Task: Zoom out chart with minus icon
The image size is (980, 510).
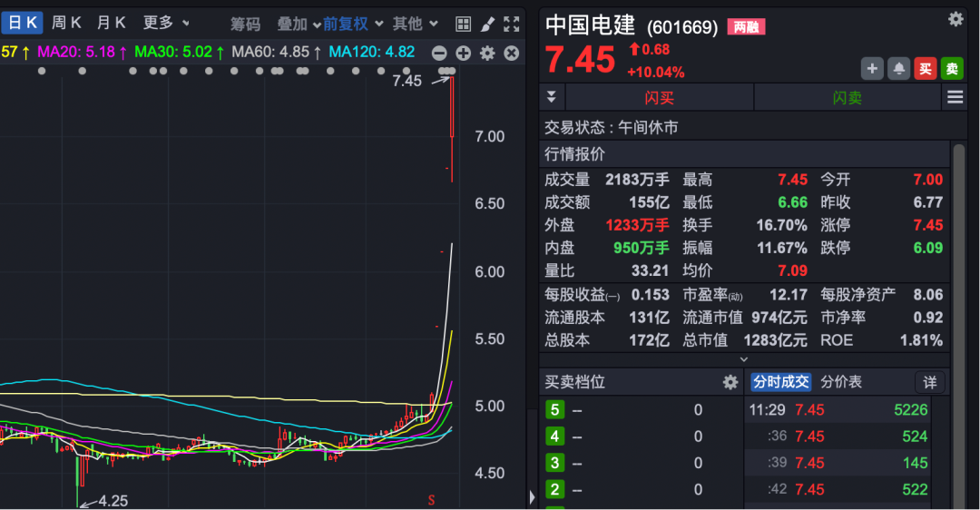Action: coord(439,54)
